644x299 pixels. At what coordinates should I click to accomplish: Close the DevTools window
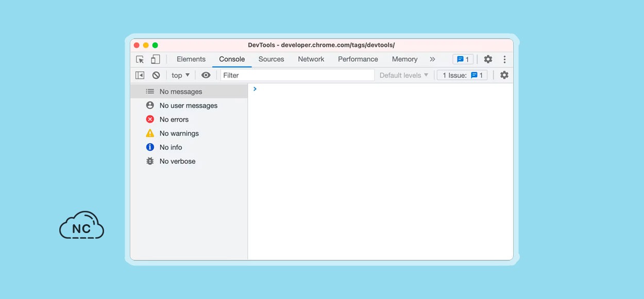tap(137, 45)
